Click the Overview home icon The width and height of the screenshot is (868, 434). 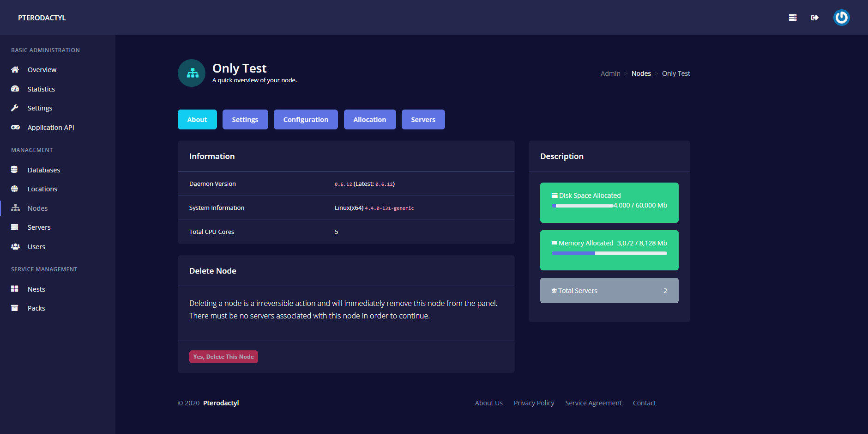click(15, 69)
